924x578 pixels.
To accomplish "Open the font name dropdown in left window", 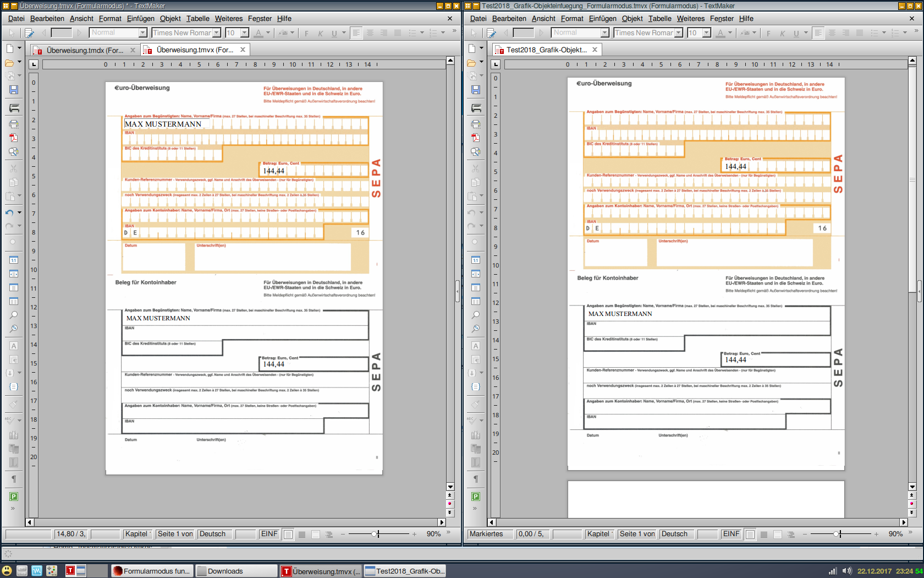I will [x=217, y=33].
